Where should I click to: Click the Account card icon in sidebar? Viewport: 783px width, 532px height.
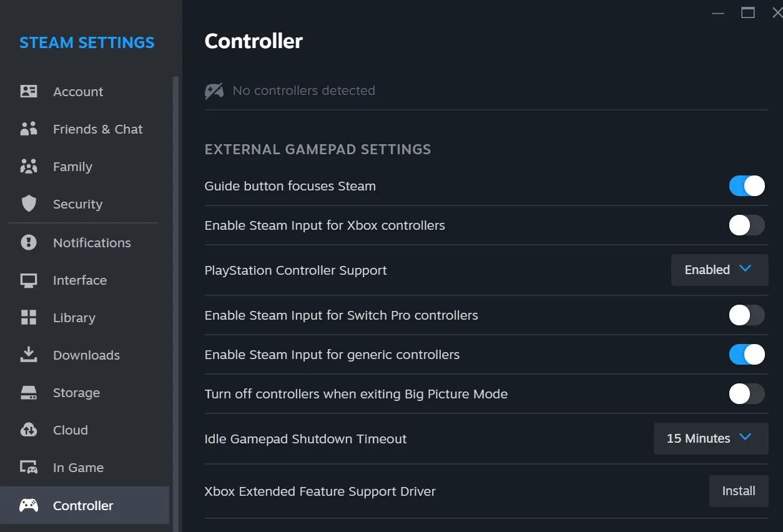(x=29, y=91)
